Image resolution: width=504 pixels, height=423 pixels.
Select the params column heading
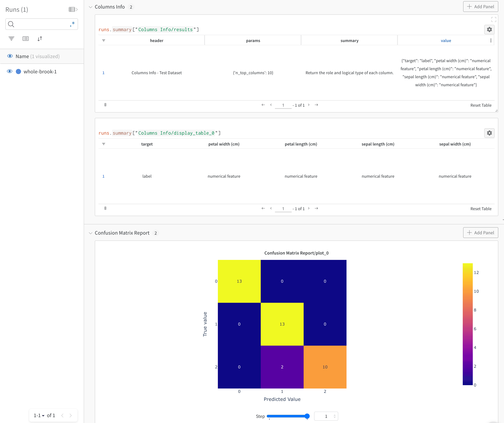coord(253,41)
